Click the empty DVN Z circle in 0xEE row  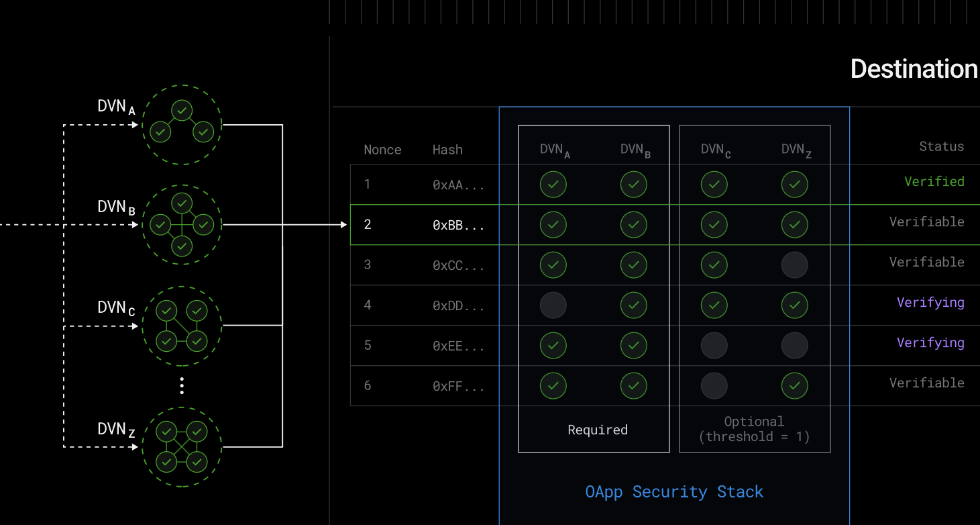(795, 346)
